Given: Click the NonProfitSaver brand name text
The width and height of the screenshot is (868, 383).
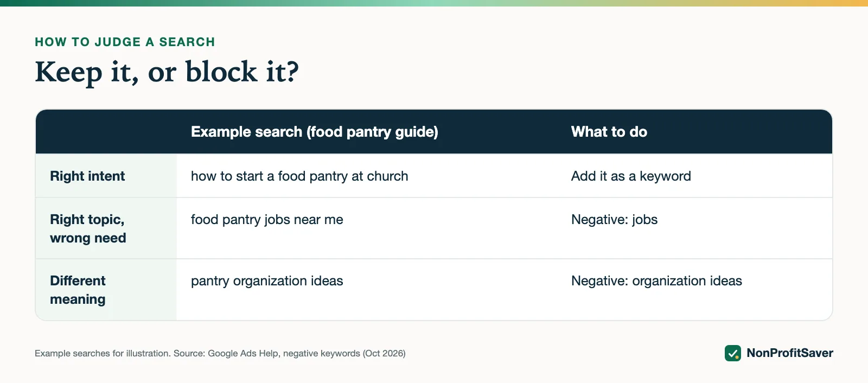Looking at the screenshot, I should pos(790,353).
